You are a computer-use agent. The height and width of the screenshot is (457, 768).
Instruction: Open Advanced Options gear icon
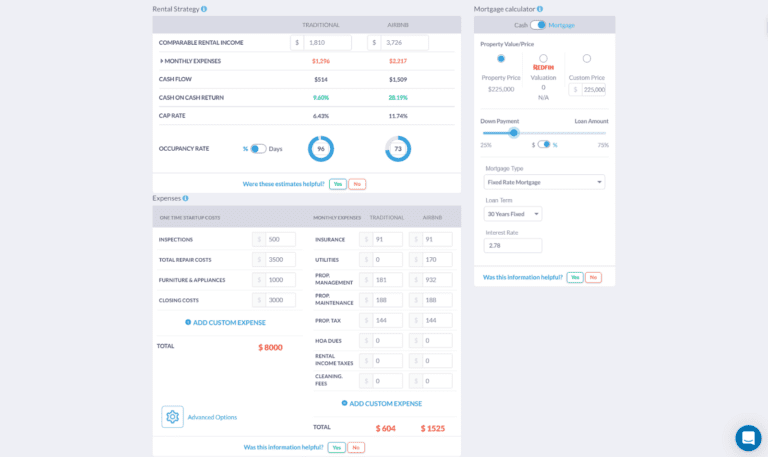point(172,416)
